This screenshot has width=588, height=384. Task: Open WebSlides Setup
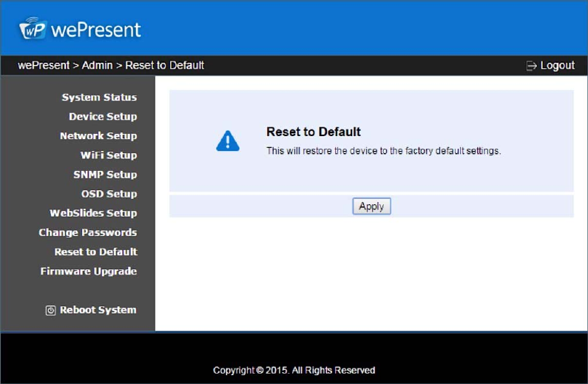(x=93, y=213)
